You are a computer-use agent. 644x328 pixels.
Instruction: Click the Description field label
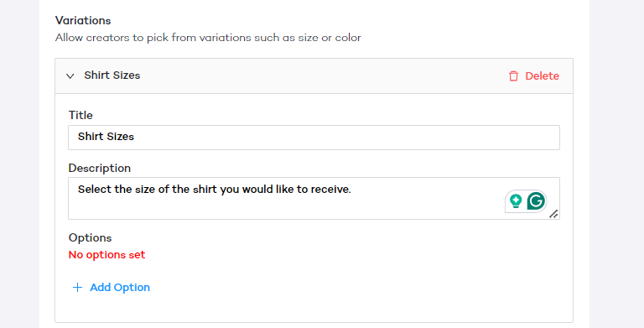(x=100, y=168)
